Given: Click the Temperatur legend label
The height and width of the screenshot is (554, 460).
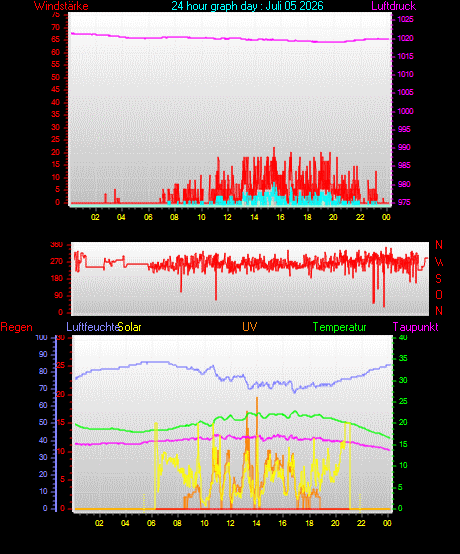Looking at the screenshot, I should tap(339, 327).
